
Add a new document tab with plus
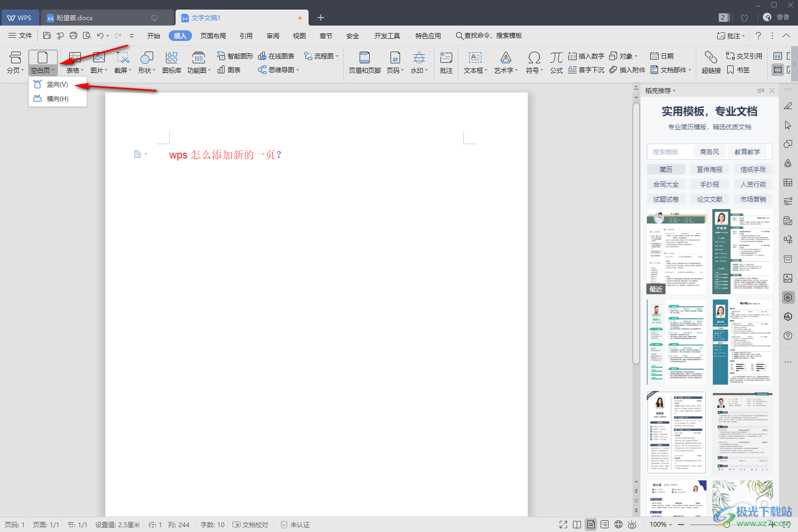point(321,18)
